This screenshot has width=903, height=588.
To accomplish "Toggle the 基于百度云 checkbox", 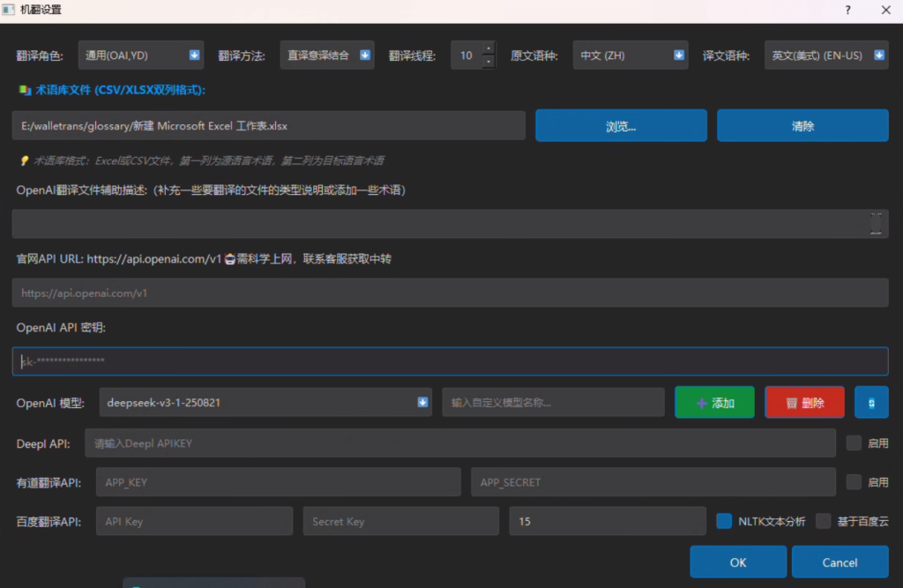I will [x=823, y=521].
